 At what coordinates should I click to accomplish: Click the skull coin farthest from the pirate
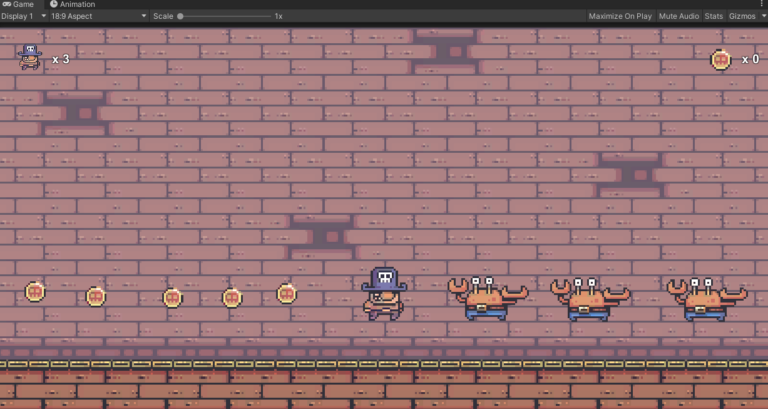click(35, 292)
